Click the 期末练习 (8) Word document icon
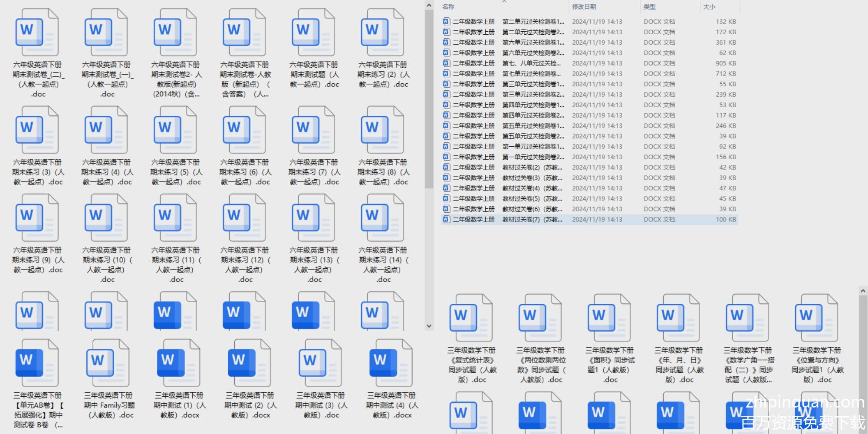This screenshot has height=434, width=868. (x=382, y=131)
